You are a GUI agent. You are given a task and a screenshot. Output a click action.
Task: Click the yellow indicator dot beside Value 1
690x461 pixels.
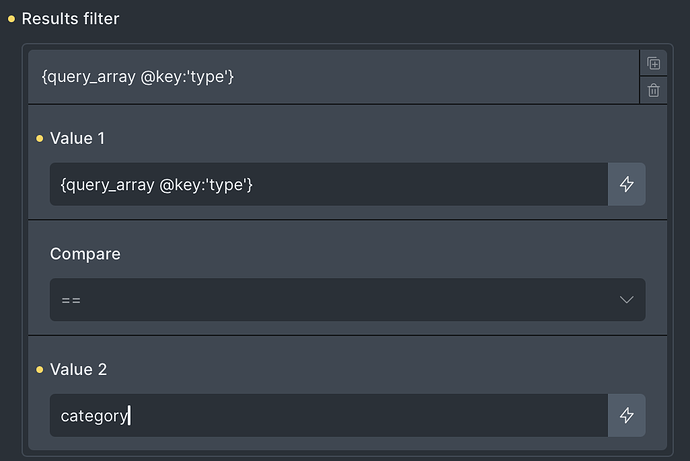click(39, 138)
